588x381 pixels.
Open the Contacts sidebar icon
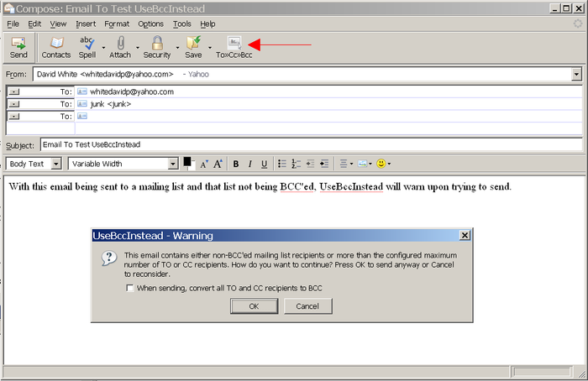[56, 47]
